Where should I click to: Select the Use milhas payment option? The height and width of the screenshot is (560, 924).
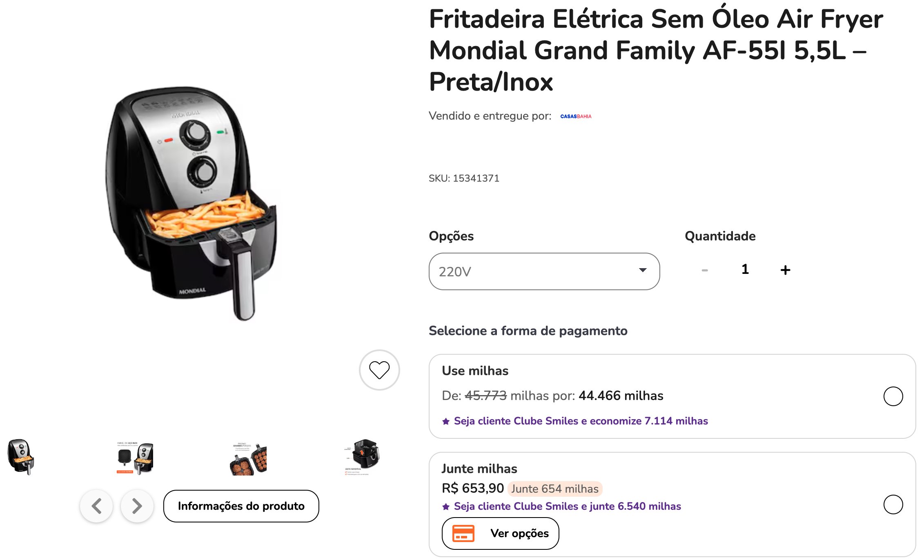[x=893, y=396]
